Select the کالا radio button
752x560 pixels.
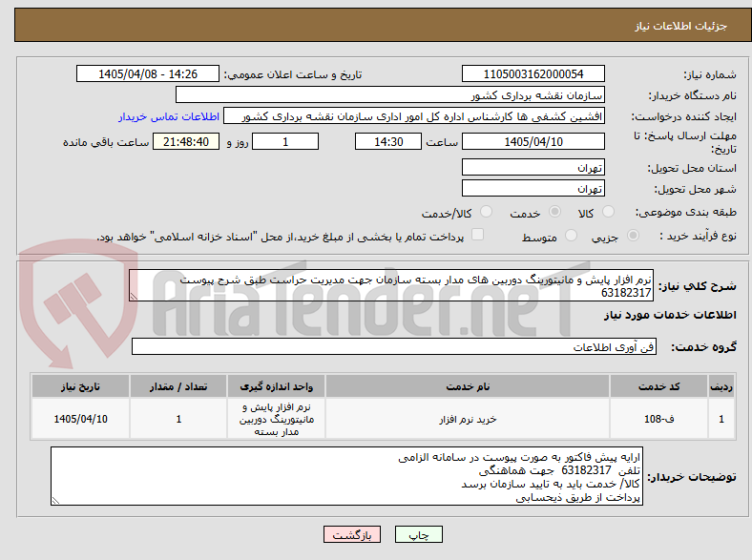(608, 212)
